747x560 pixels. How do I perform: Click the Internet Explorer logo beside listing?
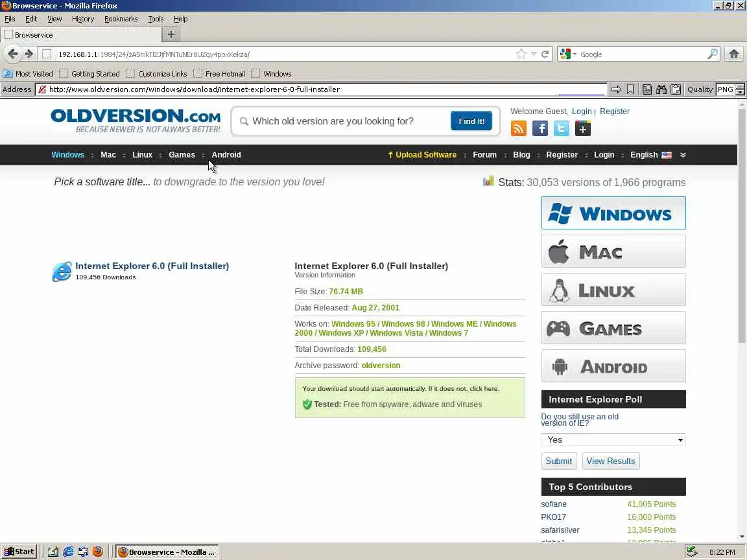(62, 272)
